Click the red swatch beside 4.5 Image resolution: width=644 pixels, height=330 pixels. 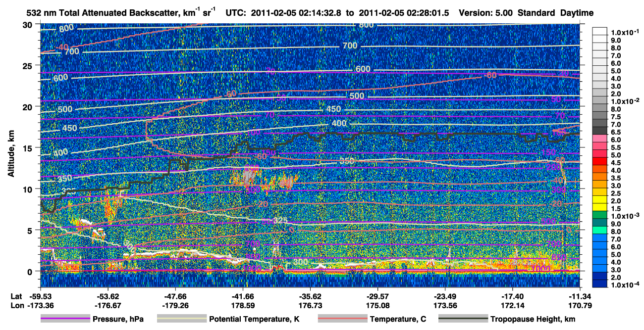pyautogui.click(x=599, y=161)
